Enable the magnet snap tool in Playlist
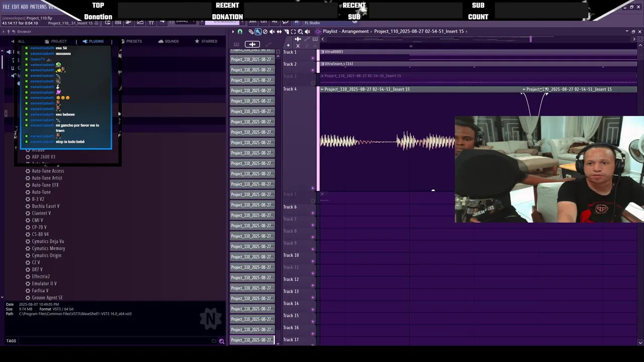The width and height of the screenshot is (644, 362). coord(240,32)
